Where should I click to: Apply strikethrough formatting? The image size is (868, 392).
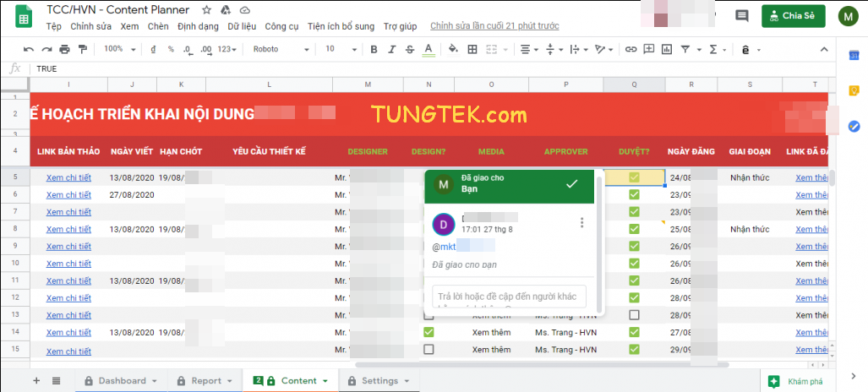coord(410,49)
